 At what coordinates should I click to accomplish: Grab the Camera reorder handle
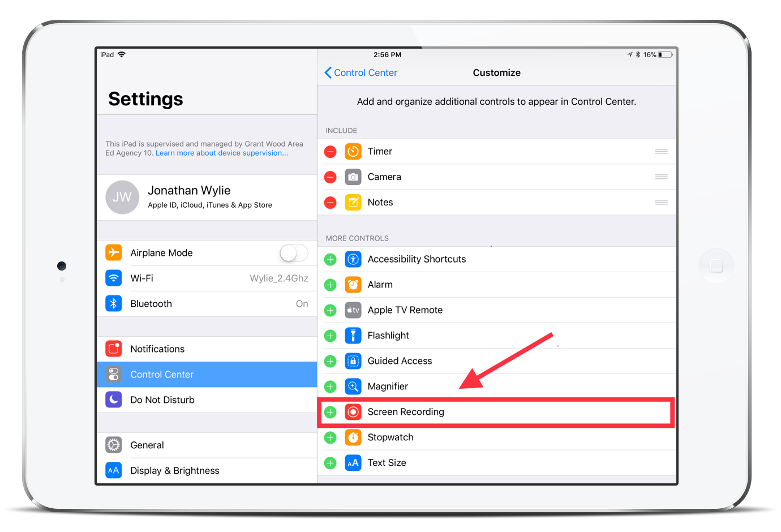pos(661,177)
